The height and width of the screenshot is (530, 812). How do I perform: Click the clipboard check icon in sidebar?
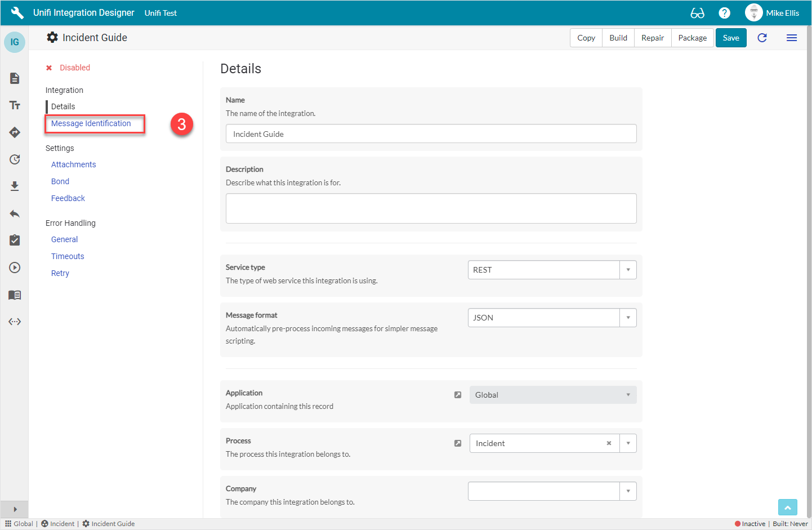point(15,240)
